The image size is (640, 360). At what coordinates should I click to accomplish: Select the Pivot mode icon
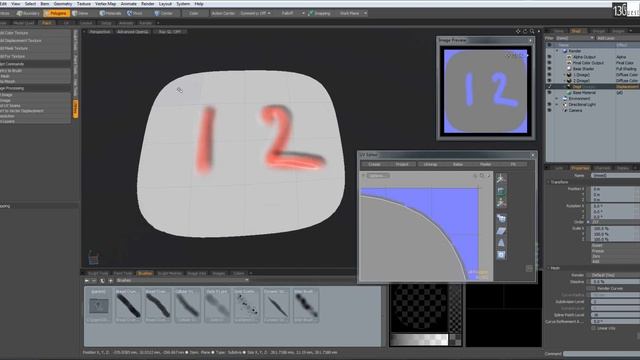pos(129,13)
